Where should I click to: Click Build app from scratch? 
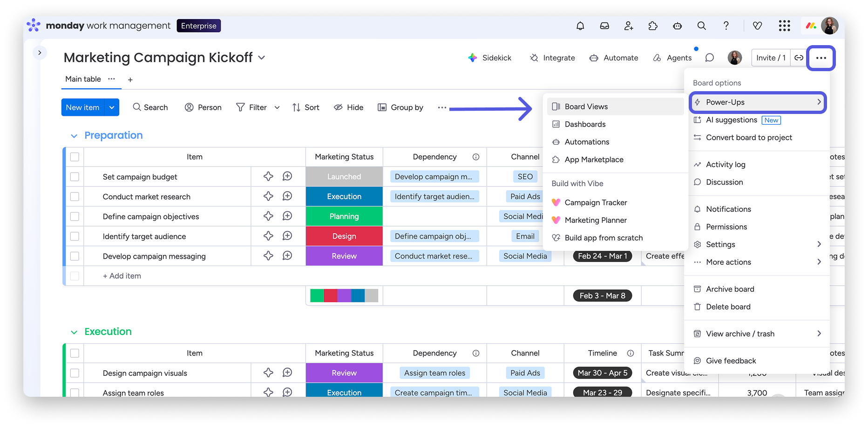click(x=616, y=238)
